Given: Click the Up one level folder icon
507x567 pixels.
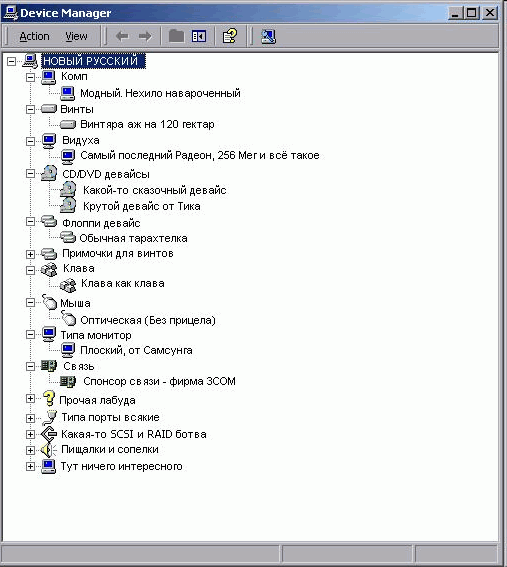Looking at the screenshot, I should click(176, 36).
